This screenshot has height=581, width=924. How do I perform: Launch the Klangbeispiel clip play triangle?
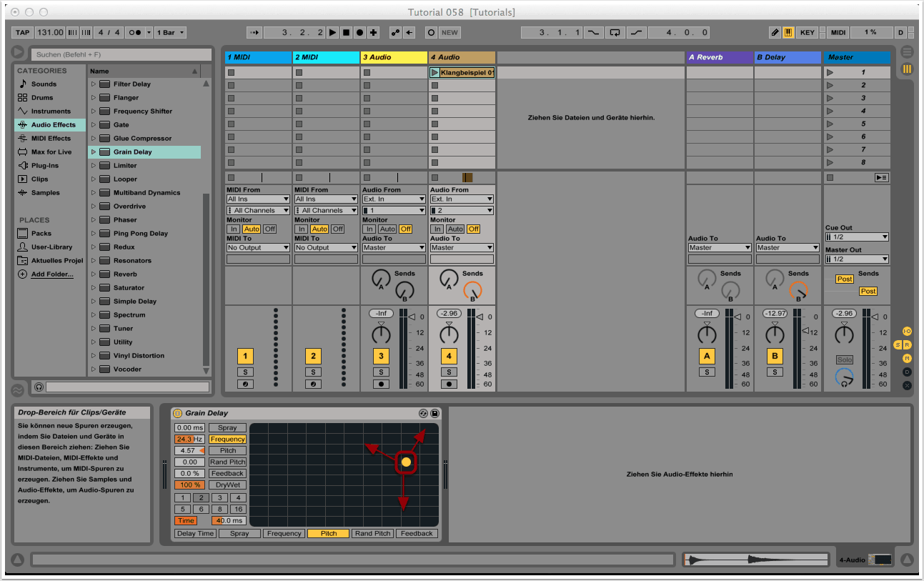(x=434, y=72)
